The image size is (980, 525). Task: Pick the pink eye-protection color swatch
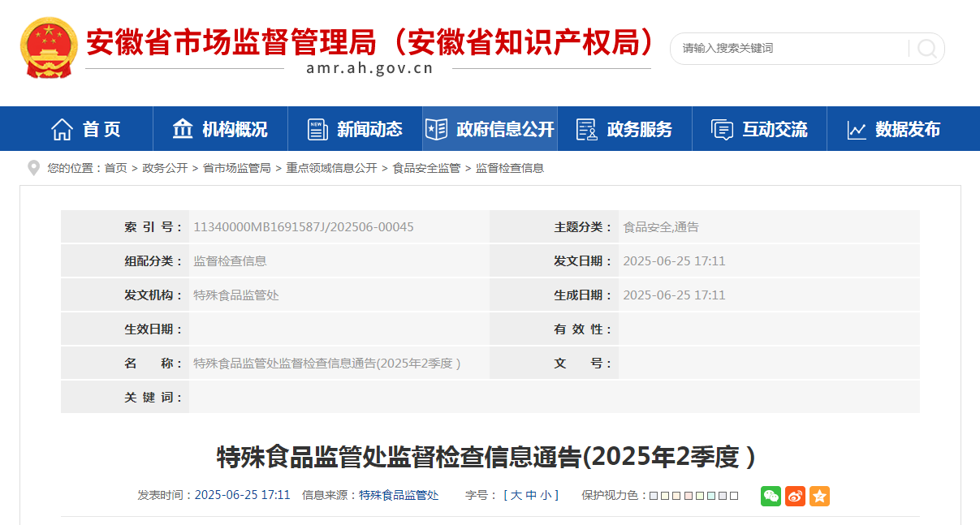[689, 496]
